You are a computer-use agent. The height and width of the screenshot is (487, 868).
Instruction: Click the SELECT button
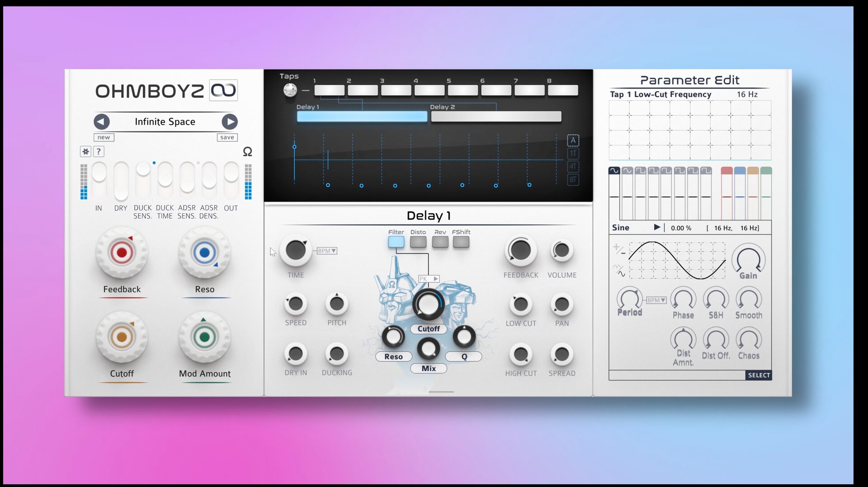[759, 375]
